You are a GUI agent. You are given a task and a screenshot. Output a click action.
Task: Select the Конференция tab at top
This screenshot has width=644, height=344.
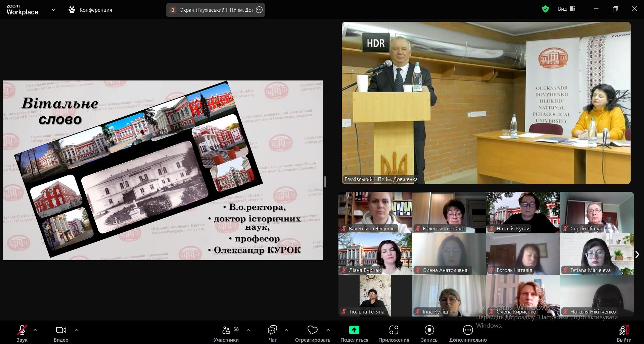pos(90,10)
